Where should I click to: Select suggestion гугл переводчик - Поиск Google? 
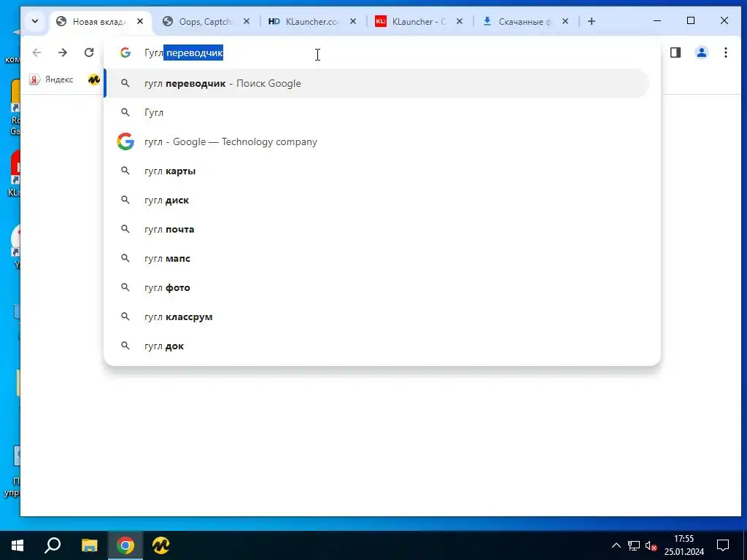pyautogui.click(x=376, y=83)
